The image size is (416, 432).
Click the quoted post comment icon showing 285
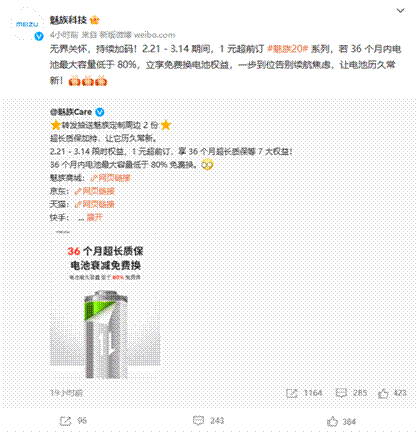[x=341, y=393]
